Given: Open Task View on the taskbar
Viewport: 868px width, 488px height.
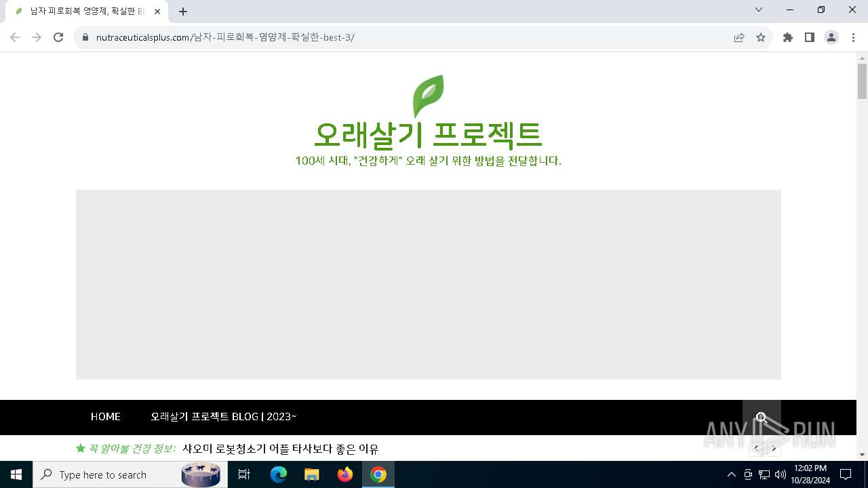Looking at the screenshot, I should pyautogui.click(x=244, y=474).
